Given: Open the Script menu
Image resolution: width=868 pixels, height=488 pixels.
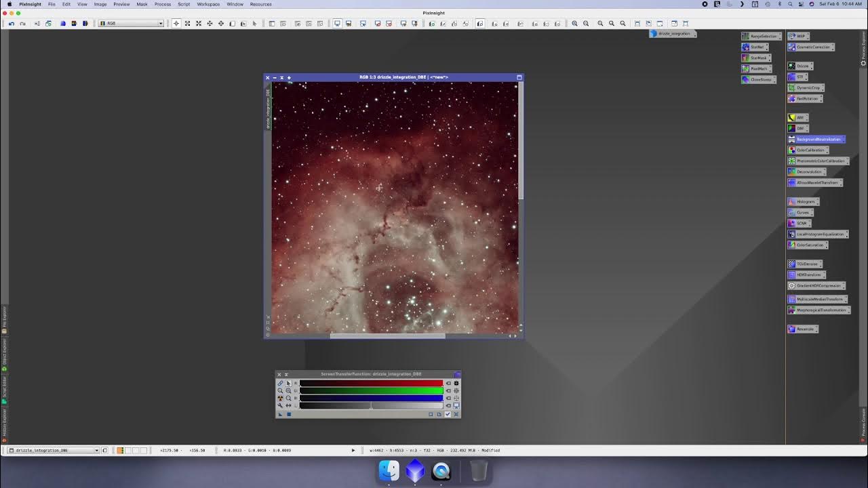Looking at the screenshot, I should (x=184, y=4).
